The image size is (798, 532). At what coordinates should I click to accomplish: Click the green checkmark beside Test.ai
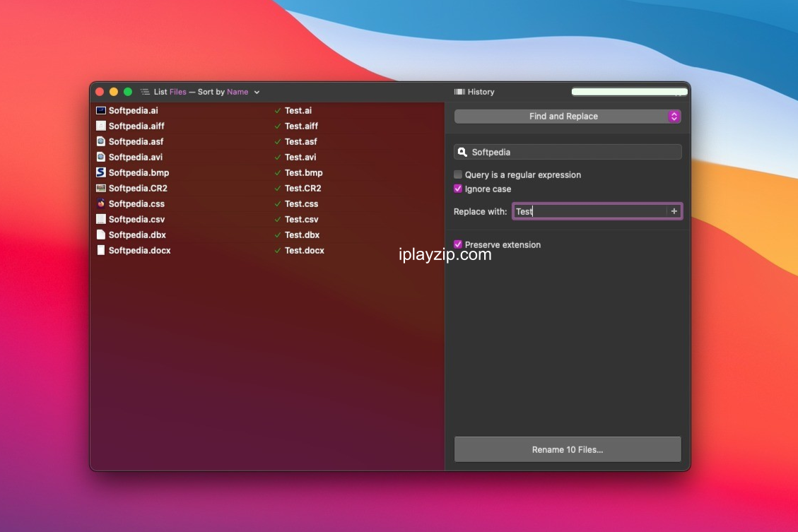click(x=277, y=110)
